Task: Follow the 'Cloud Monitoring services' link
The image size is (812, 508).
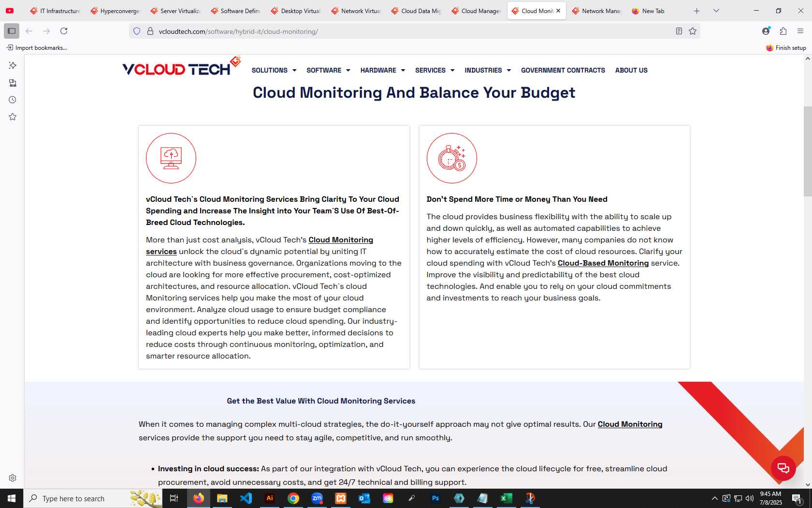Action: point(341,240)
